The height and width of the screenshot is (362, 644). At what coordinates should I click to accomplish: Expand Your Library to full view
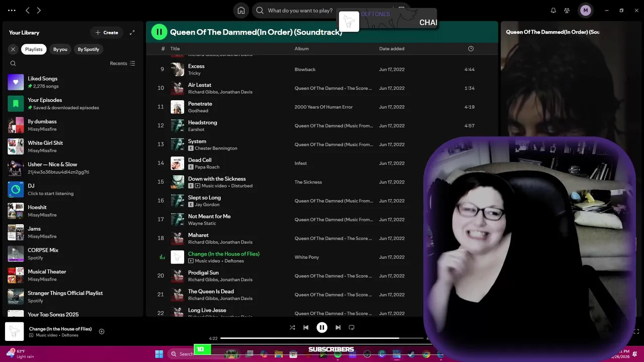coord(132,33)
